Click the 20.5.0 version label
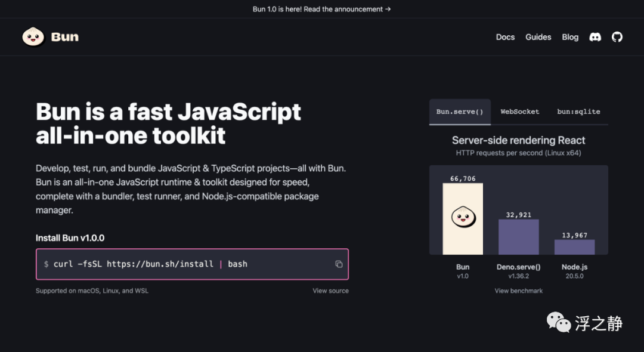The height and width of the screenshot is (352, 644). (575, 276)
